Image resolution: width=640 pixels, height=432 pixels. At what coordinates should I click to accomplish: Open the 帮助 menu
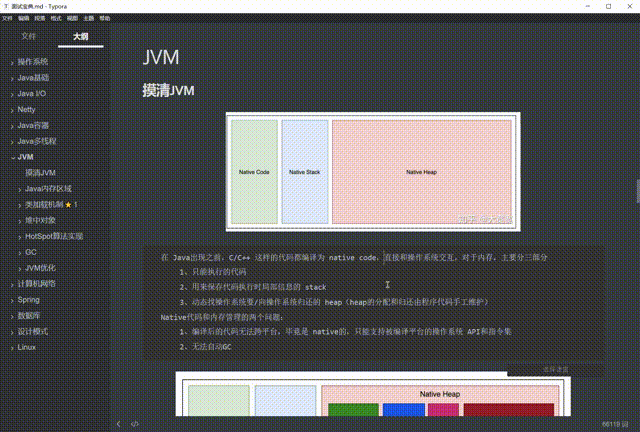pos(105,18)
